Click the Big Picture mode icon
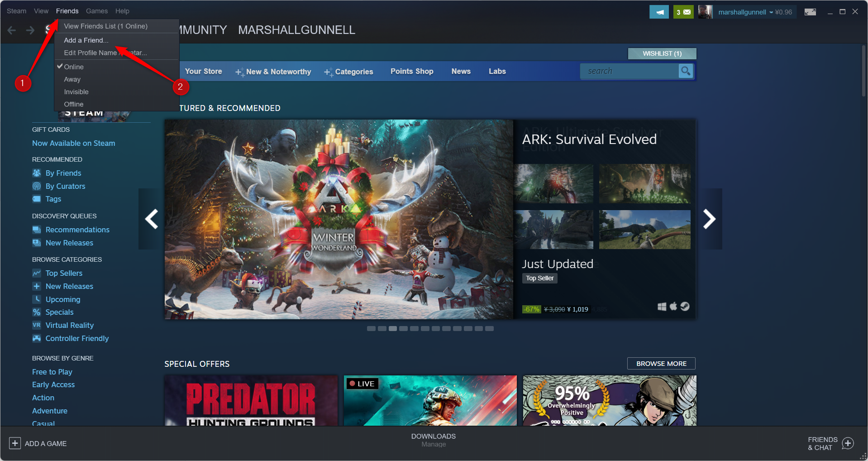This screenshot has height=461, width=868. 810,12
